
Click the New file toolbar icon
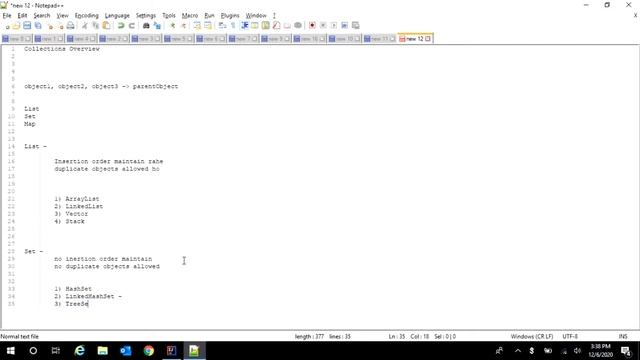[7, 26]
